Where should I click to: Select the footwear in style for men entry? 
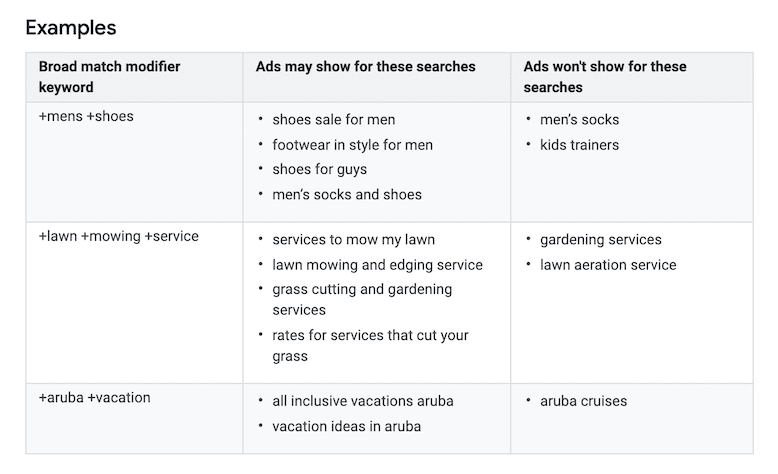click(x=352, y=145)
